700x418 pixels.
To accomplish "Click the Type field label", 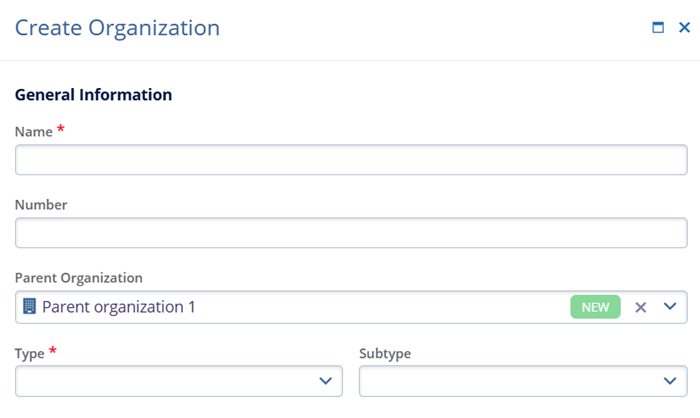I will pos(31,353).
